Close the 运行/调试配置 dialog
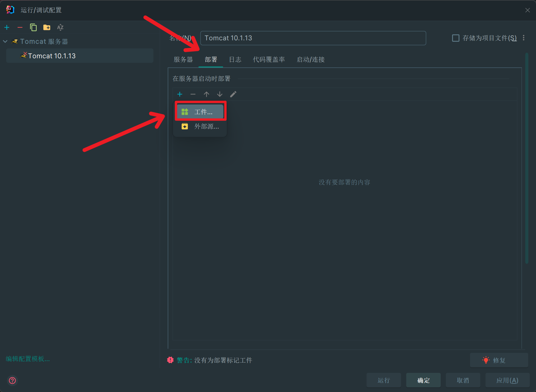The width and height of the screenshot is (536, 392). pyautogui.click(x=527, y=10)
